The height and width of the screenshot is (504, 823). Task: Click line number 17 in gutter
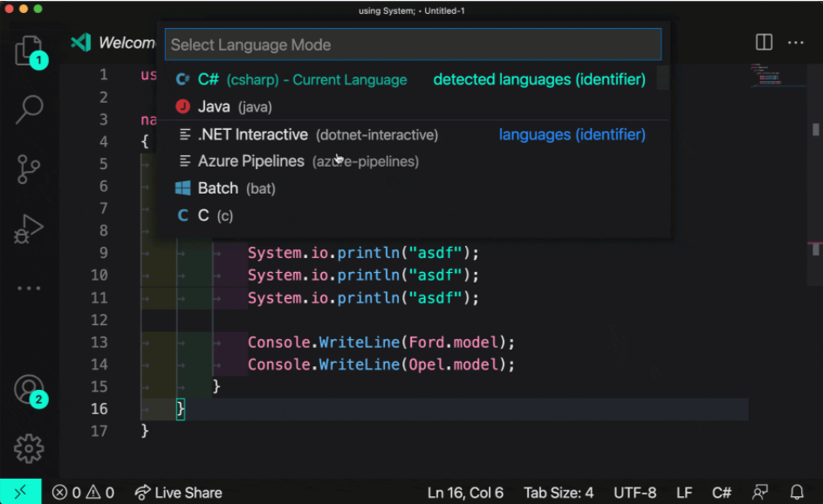coord(99,431)
